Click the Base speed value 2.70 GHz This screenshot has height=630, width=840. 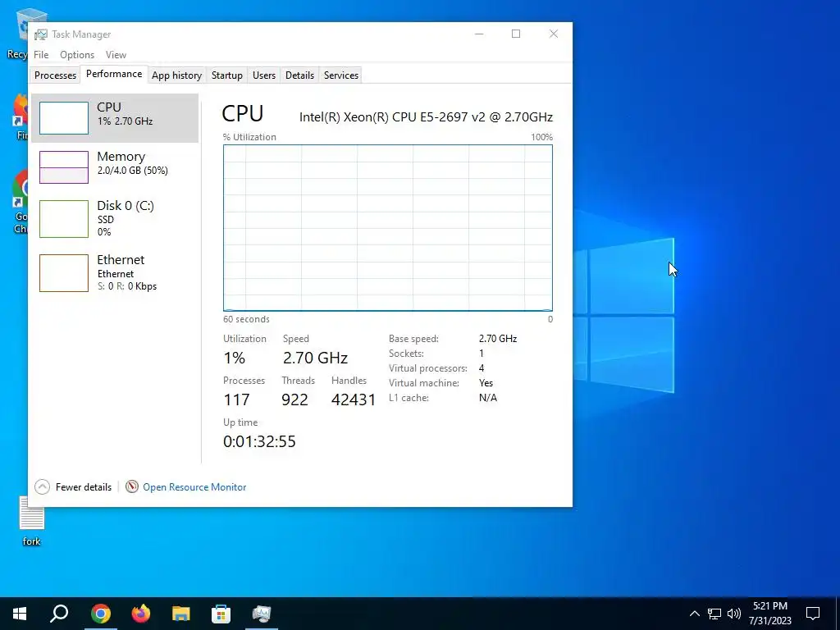[498, 339]
